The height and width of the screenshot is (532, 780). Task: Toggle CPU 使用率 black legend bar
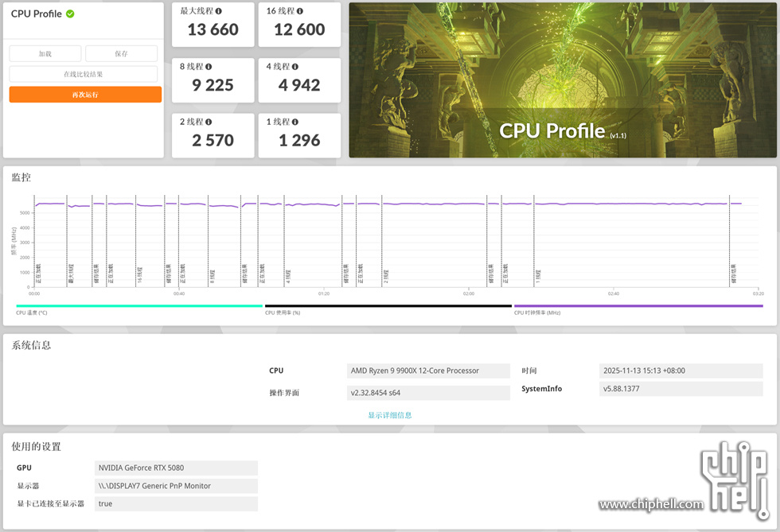[388, 306]
